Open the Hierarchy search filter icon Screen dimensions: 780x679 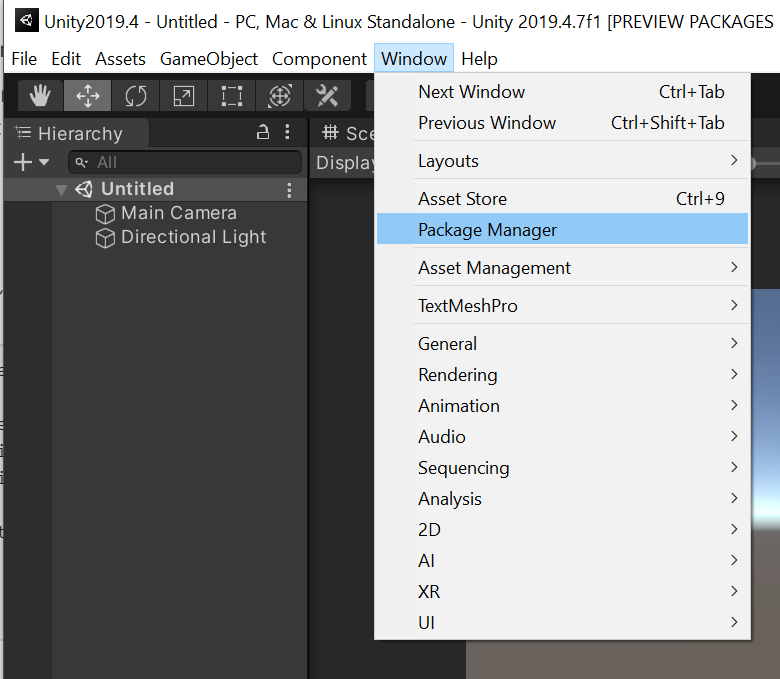[x=82, y=162]
